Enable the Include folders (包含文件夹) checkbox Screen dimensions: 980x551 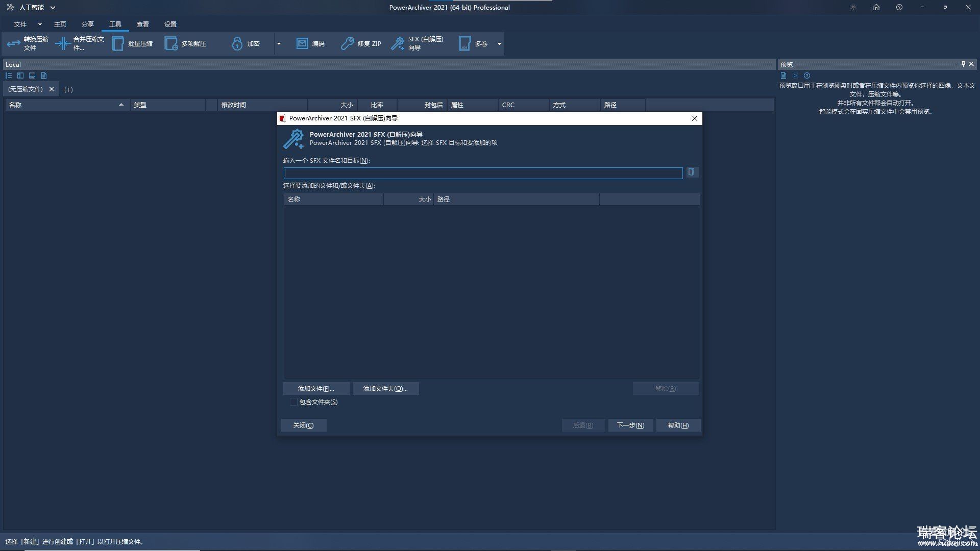(x=293, y=402)
